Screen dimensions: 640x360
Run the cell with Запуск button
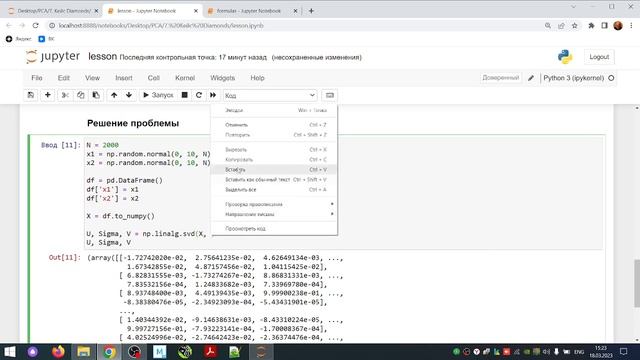point(158,95)
